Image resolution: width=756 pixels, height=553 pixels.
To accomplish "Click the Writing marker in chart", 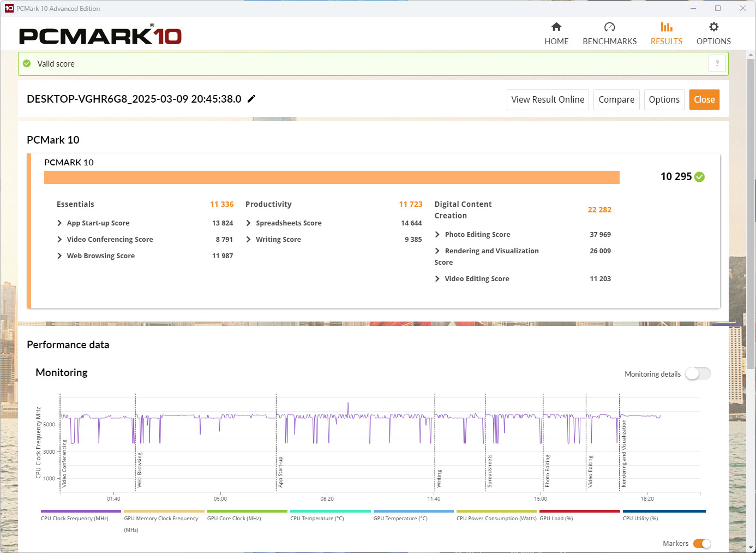I will (439, 478).
